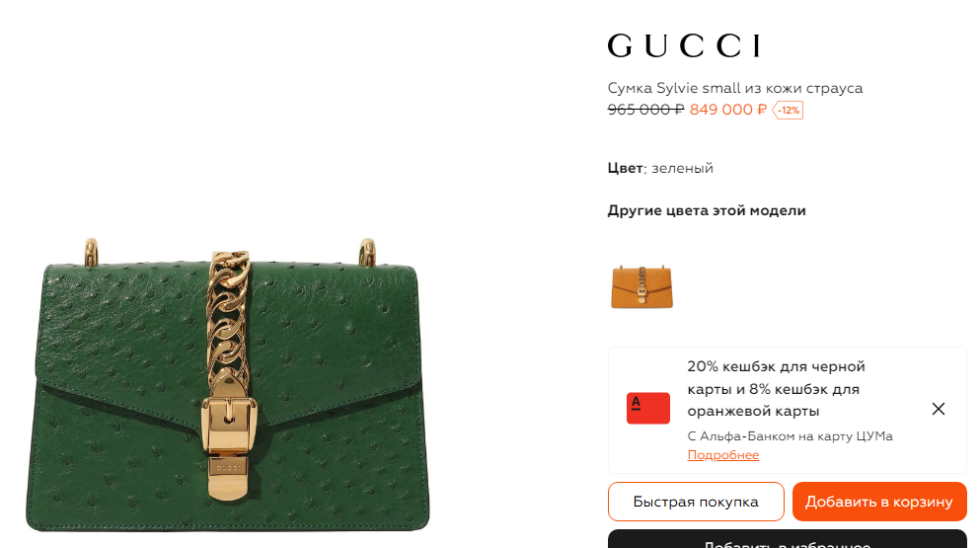Click the gold buckle clasp on the bag

[x=229, y=424]
